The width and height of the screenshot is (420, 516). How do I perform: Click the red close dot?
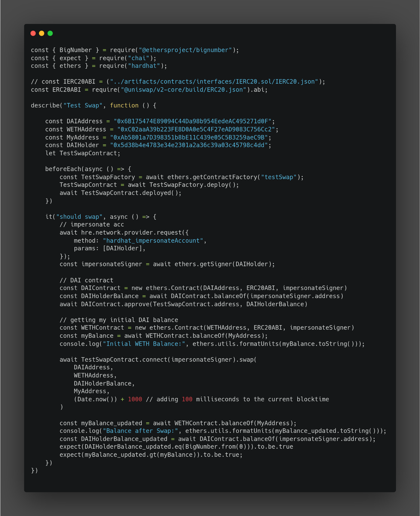click(x=33, y=33)
